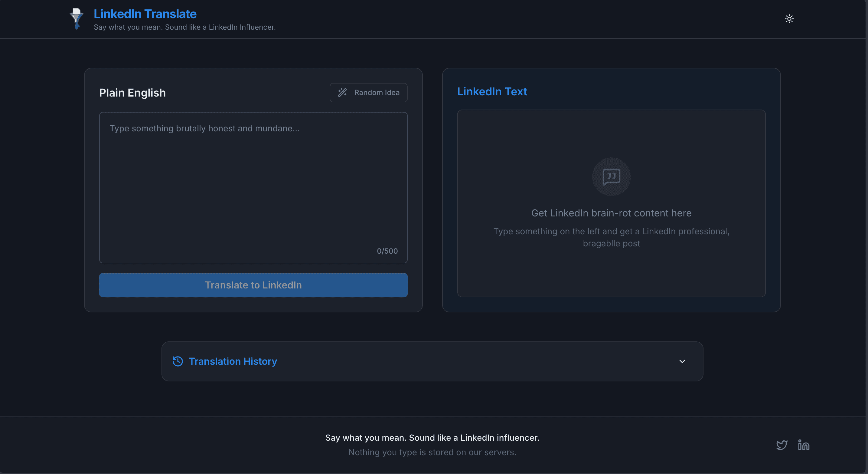
Task: Click the footer privacy note about servers
Action: coord(432,452)
